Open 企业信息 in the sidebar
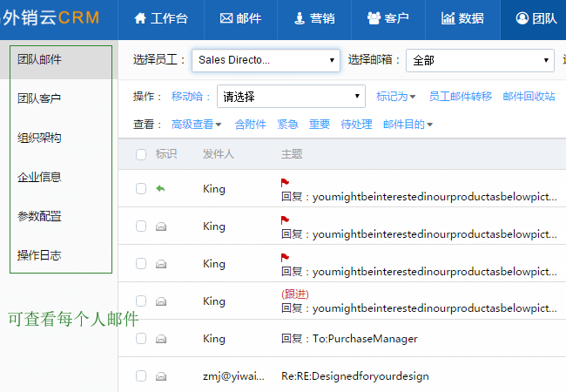The width and height of the screenshot is (566, 392). point(39,177)
